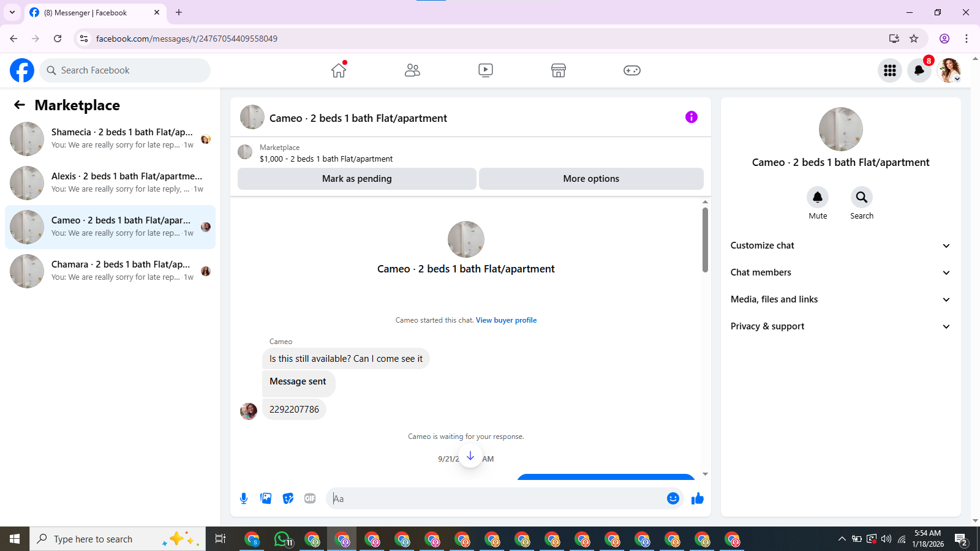Click the 'Message sent' bubble
Viewport: 980px width, 551px height.
point(298,383)
